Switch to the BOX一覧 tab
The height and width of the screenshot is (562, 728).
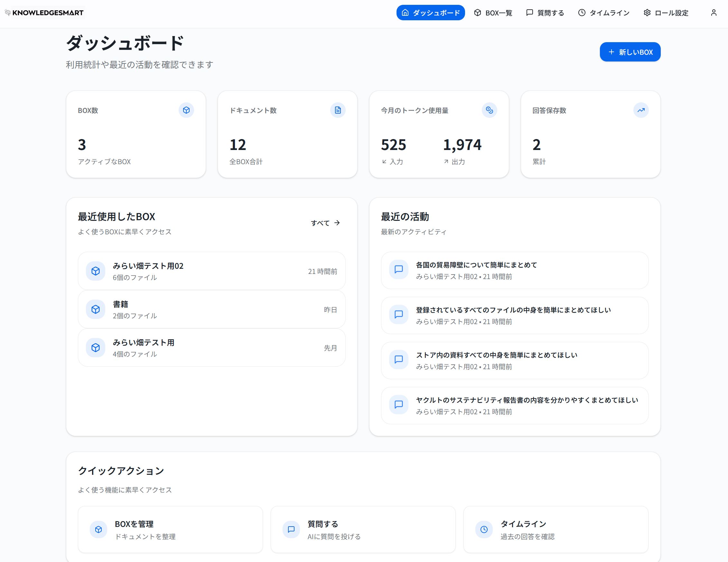[493, 13]
